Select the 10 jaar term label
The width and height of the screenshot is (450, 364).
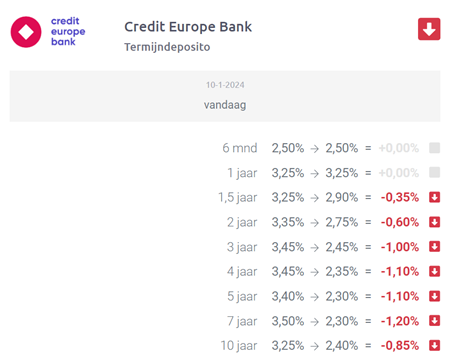239,346
